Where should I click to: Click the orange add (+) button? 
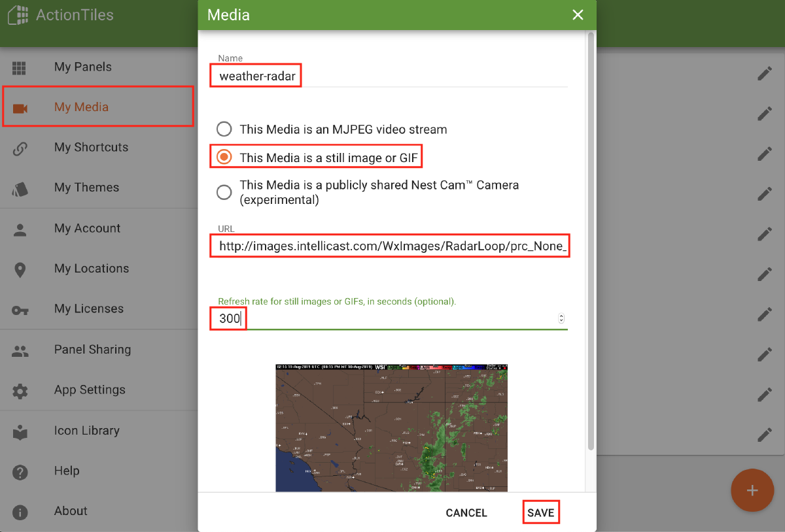point(752,490)
